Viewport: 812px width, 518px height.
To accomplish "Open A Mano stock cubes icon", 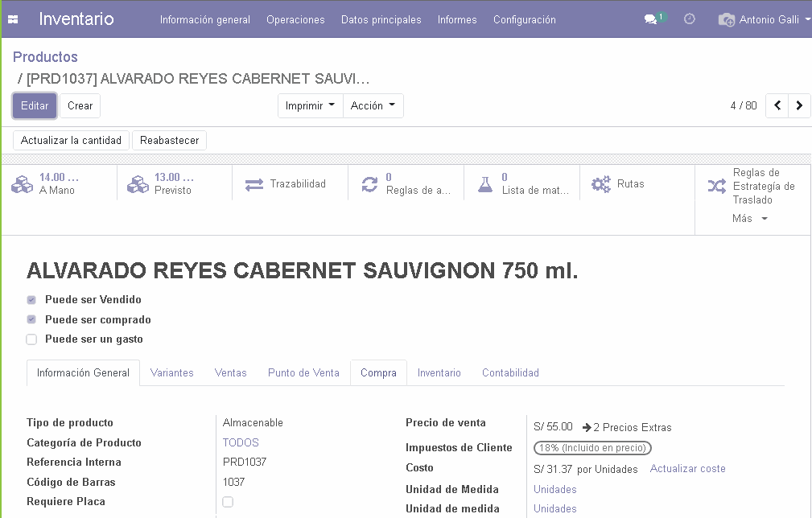I will point(23,184).
